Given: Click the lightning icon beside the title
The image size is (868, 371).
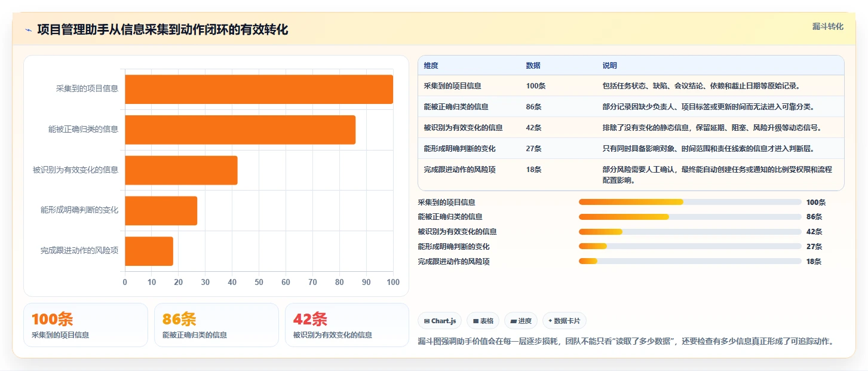Looking at the screenshot, I should pos(29,30).
